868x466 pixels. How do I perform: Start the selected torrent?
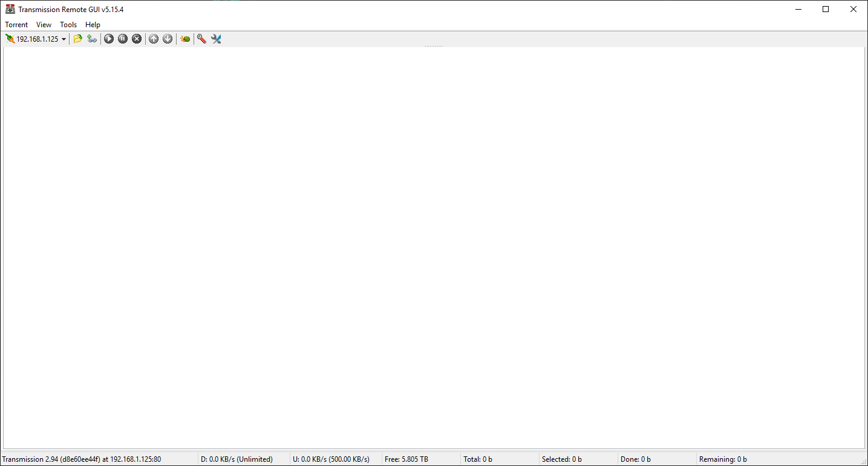pyautogui.click(x=109, y=38)
